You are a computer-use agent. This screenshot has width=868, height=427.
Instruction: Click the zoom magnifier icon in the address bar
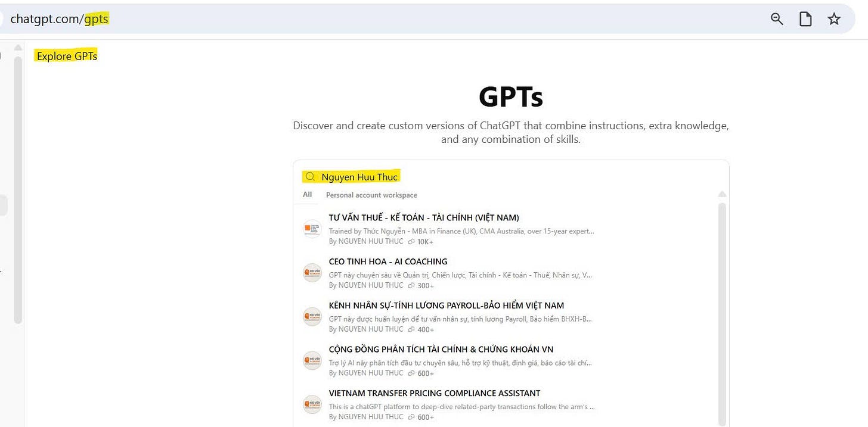(x=777, y=19)
